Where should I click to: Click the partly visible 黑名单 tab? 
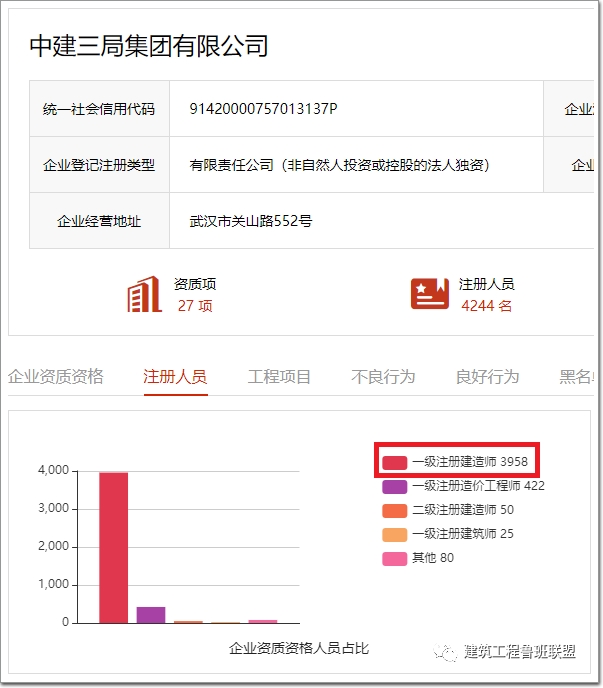577,376
